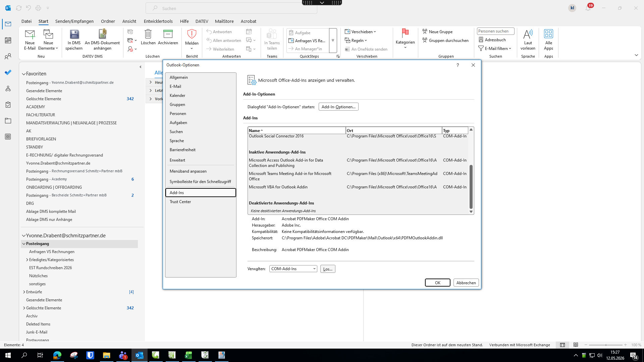
Task: Sort add-ins by Ort column header
Action: (394, 131)
